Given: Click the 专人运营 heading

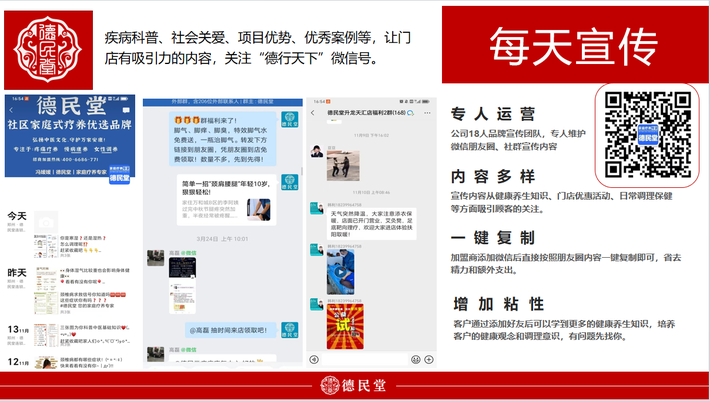Looking at the screenshot, I should (x=493, y=114).
